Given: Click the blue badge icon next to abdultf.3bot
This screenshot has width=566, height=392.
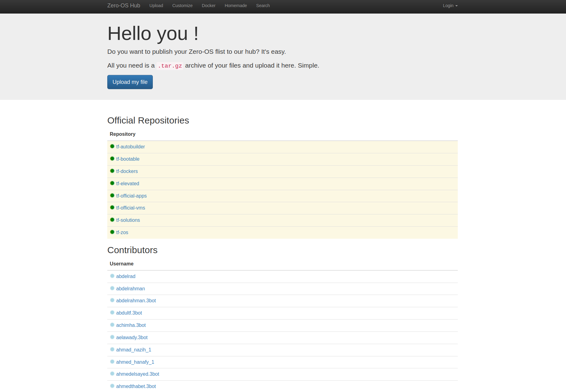Looking at the screenshot, I should pos(112,313).
